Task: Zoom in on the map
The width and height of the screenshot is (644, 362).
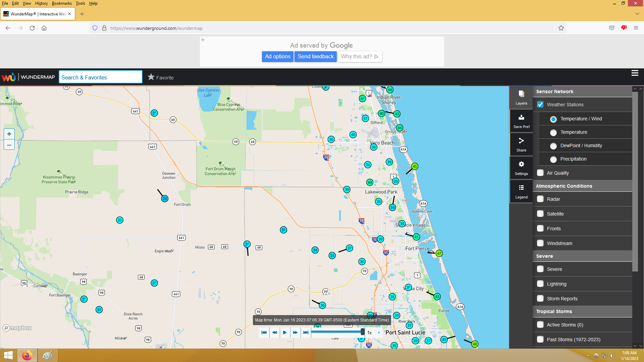Action: click(9, 134)
